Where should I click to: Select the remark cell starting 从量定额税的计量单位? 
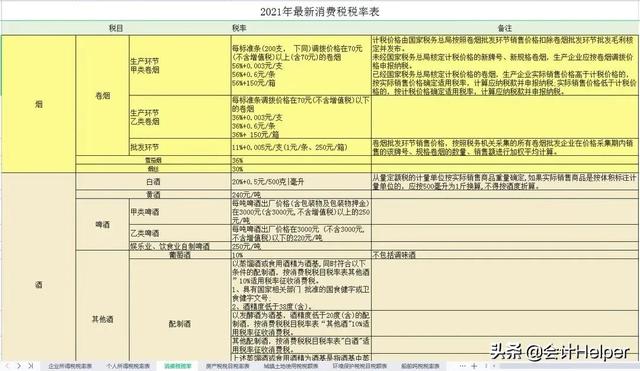point(504,182)
